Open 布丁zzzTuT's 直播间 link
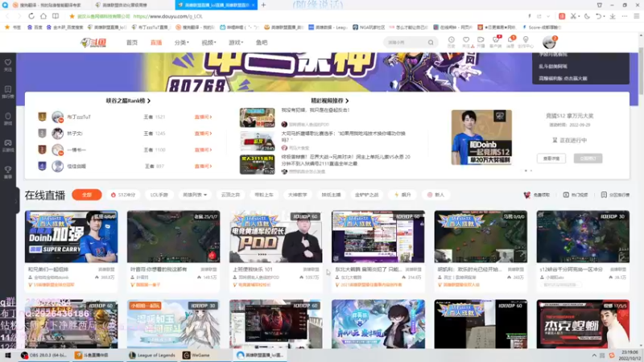Screen dimensions: 644x362 coord(203,117)
